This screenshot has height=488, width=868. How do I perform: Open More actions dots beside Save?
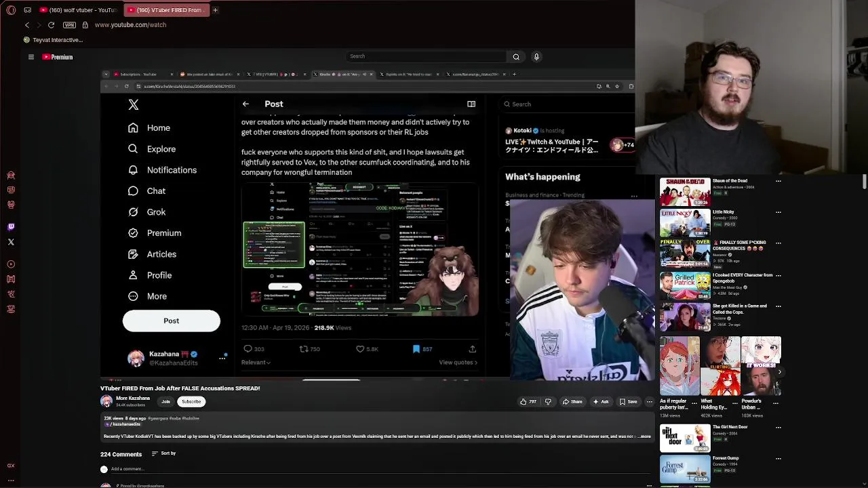click(649, 401)
